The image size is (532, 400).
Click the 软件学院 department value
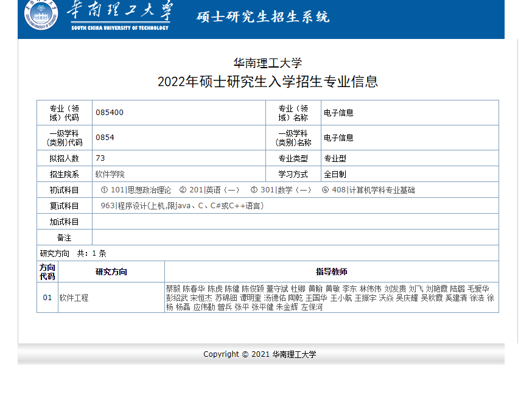110,174
